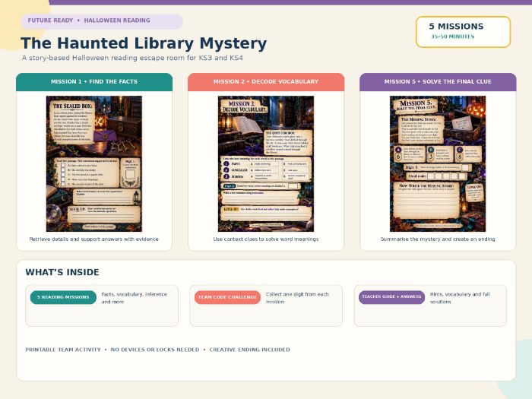Screen dimensions: 532x399
Task: Click the 5 Reading Missions pill
Action: pyautogui.click(x=63, y=297)
